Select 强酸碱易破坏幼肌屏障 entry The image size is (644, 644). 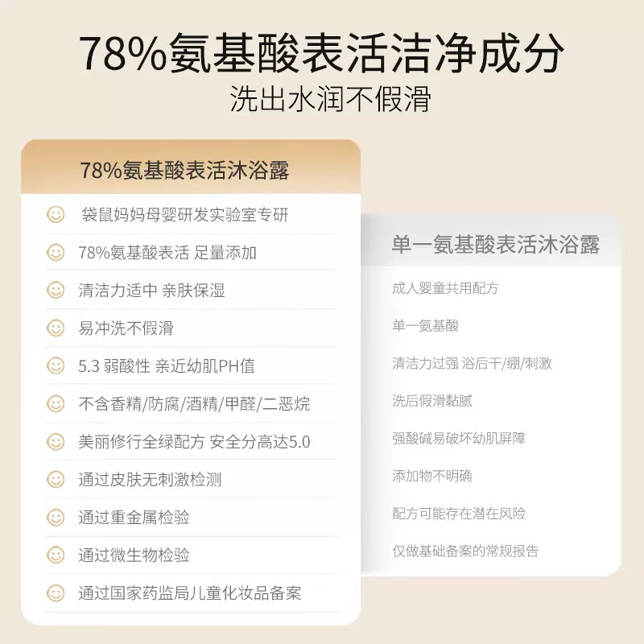(x=459, y=438)
